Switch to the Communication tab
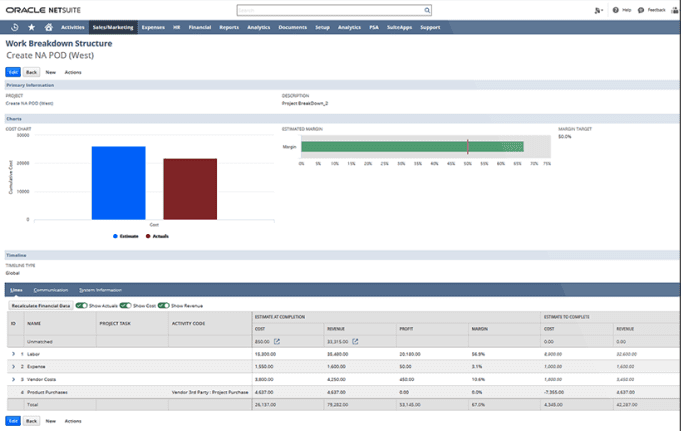The image size is (681, 431). pos(50,289)
